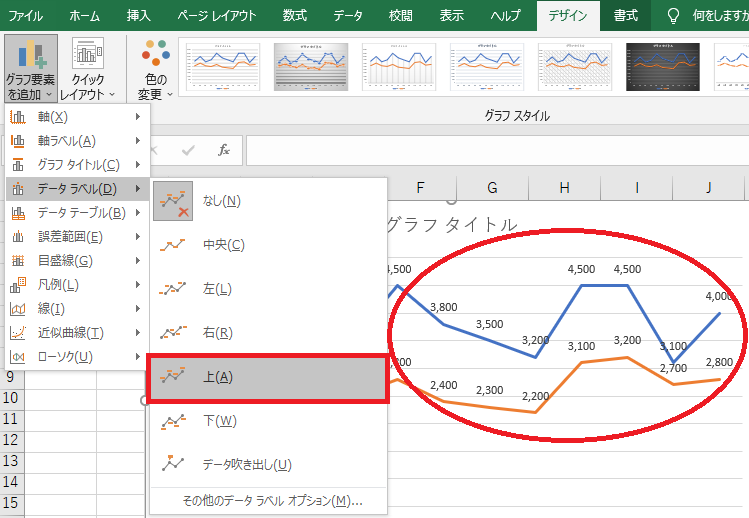Click the 線 lines icon
The width and height of the screenshot is (749, 518).
click(18, 309)
